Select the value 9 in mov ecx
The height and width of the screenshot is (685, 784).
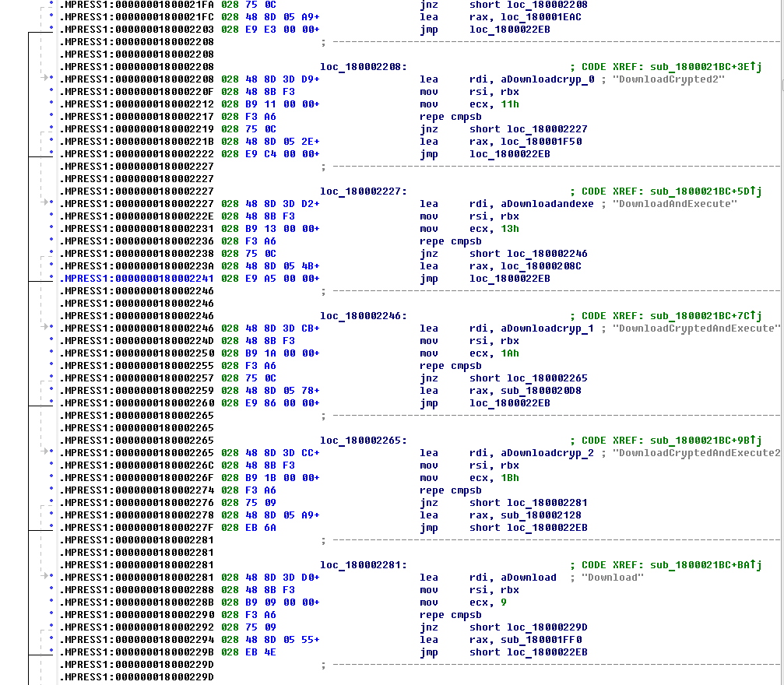point(504,602)
